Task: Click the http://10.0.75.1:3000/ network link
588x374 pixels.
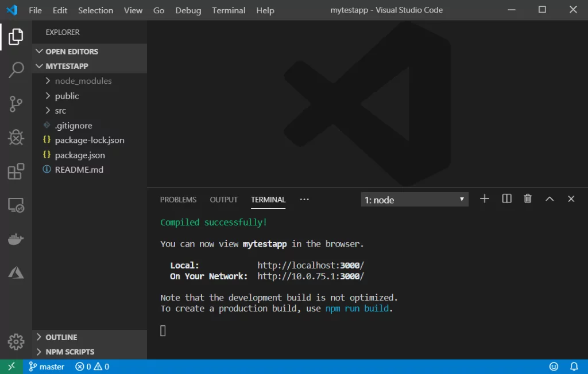Action: pos(311,276)
